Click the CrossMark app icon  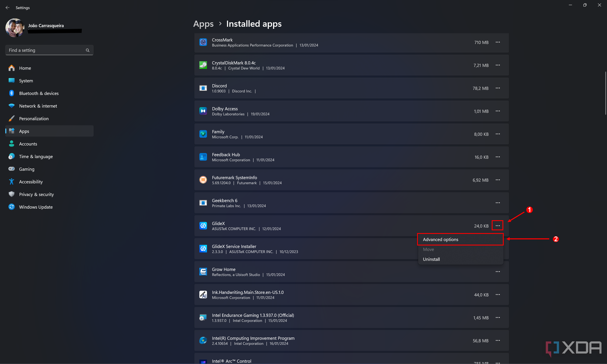(x=203, y=42)
